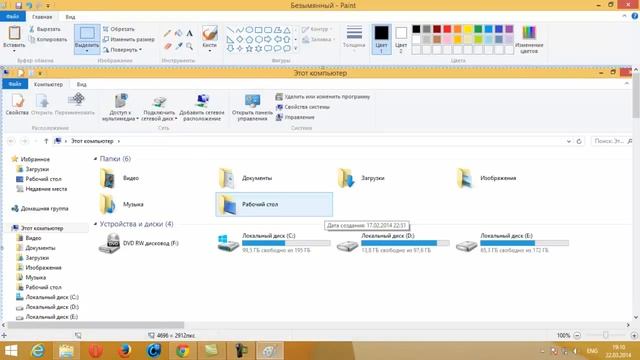Screen dimensions: 640x360
Task: Click the Paint zoom slider
Action: pyautogui.click(x=605, y=335)
